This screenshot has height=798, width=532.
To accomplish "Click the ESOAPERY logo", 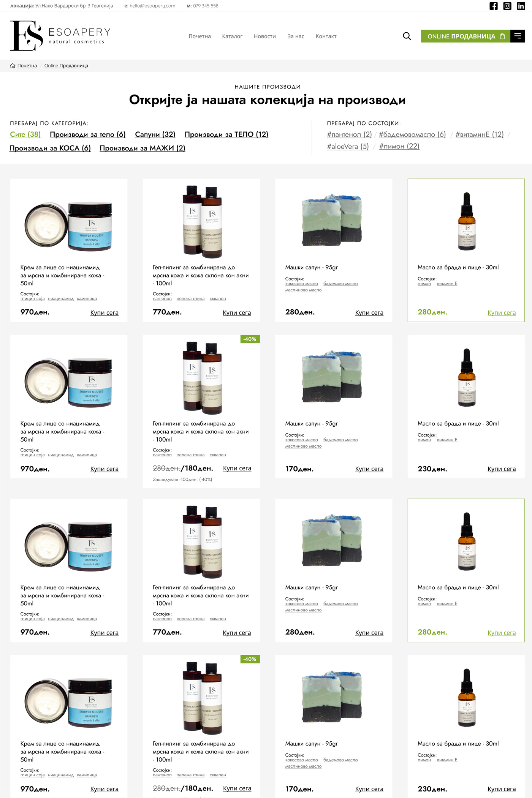I will [x=60, y=36].
